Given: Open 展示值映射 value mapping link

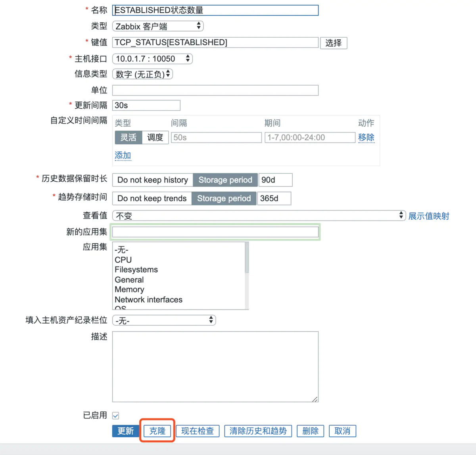Looking at the screenshot, I should (428, 216).
